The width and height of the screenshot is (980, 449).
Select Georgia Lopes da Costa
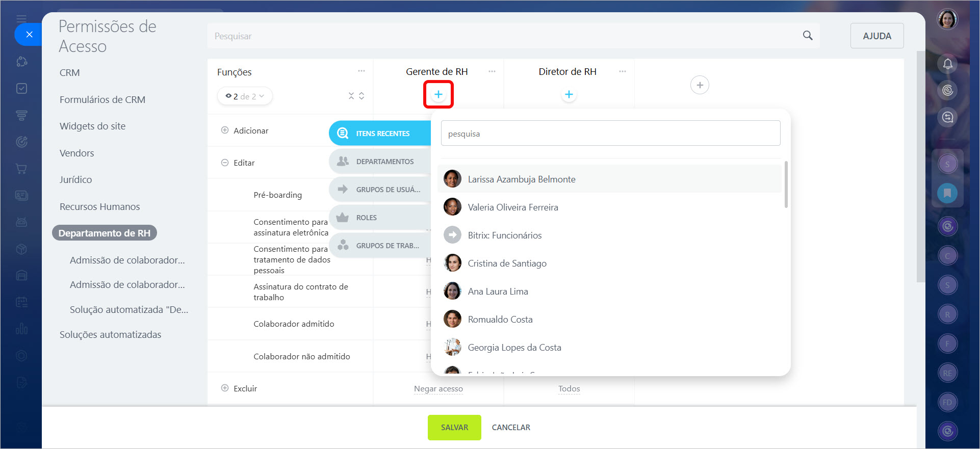pos(609,347)
